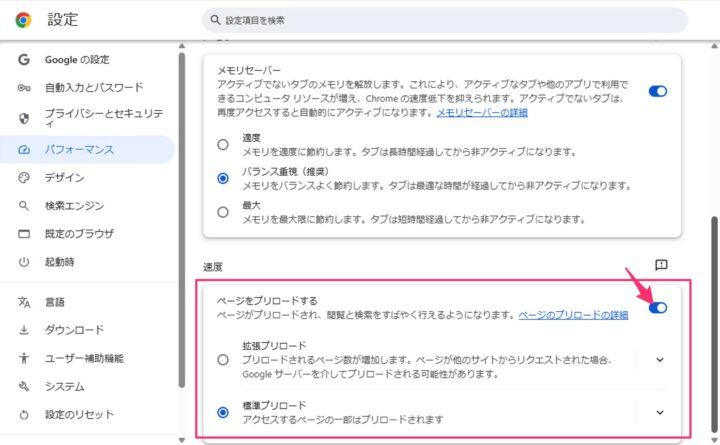
Task: Click the power icon for 起動時
Action: pyautogui.click(x=24, y=262)
